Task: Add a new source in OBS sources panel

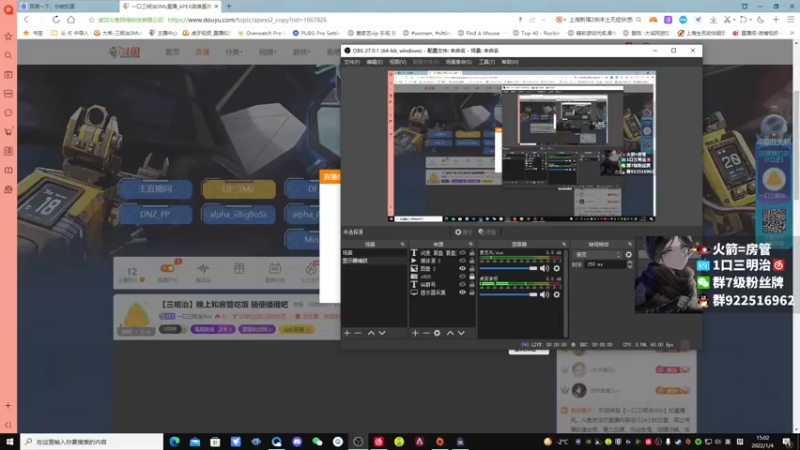Action: point(415,333)
